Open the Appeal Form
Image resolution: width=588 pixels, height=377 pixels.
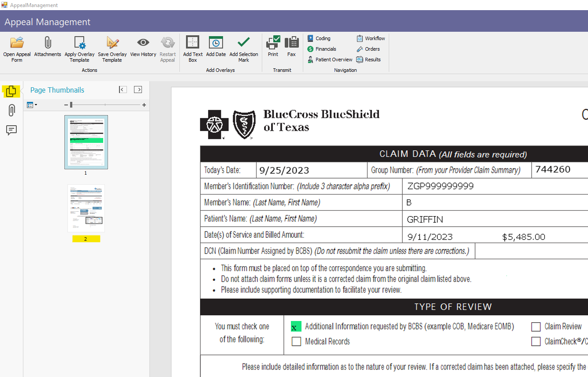tap(17, 49)
